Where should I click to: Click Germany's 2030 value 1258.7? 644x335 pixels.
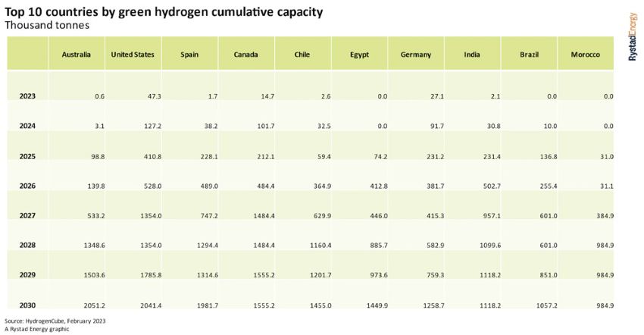[433, 305]
